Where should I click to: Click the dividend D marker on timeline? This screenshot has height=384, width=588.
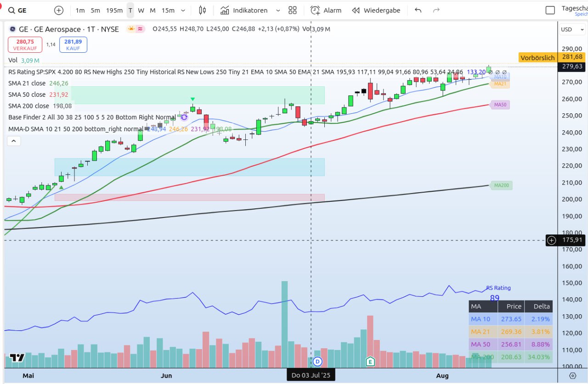(317, 362)
